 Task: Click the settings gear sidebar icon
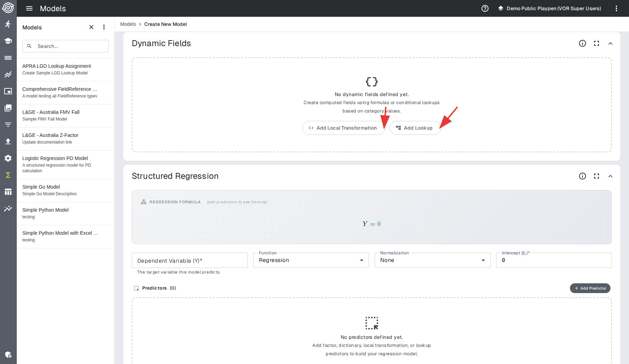click(8, 158)
